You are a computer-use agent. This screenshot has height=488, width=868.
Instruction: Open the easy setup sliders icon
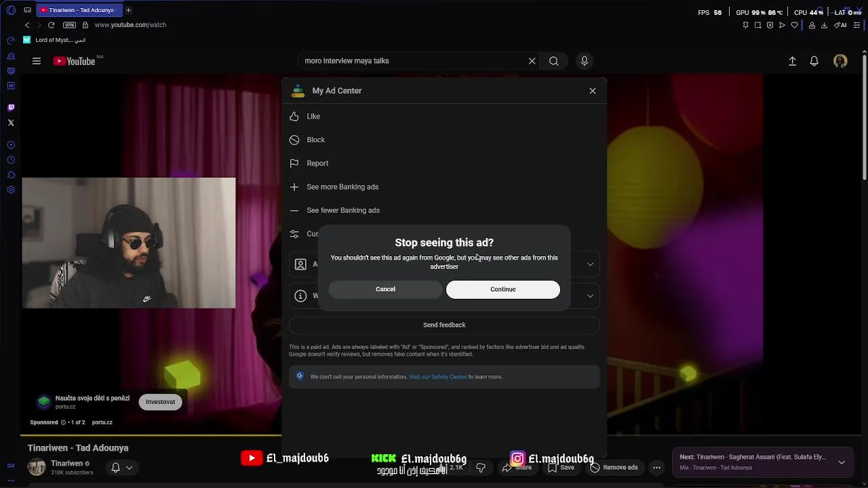point(856,25)
